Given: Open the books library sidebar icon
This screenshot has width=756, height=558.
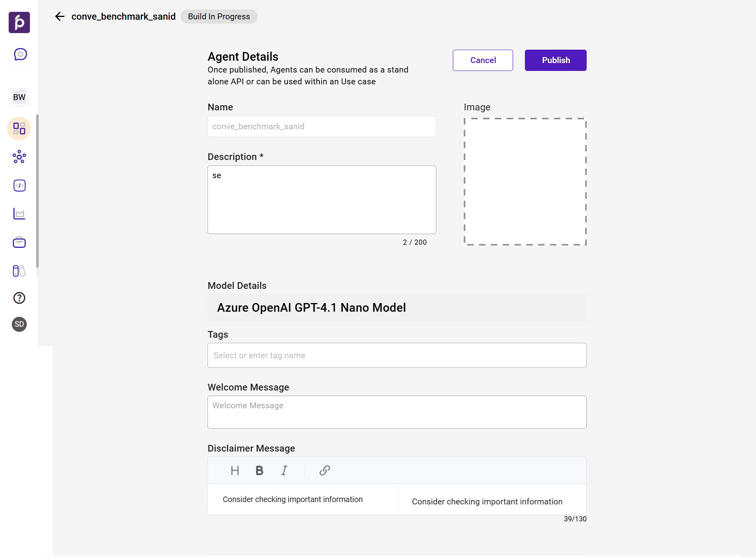Looking at the screenshot, I should click(19, 271).
